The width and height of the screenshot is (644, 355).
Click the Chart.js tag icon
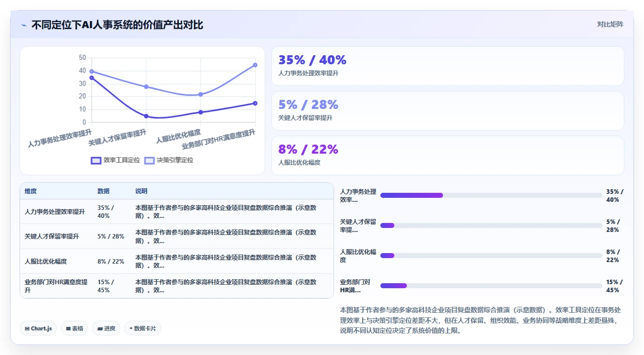point(27,328)
